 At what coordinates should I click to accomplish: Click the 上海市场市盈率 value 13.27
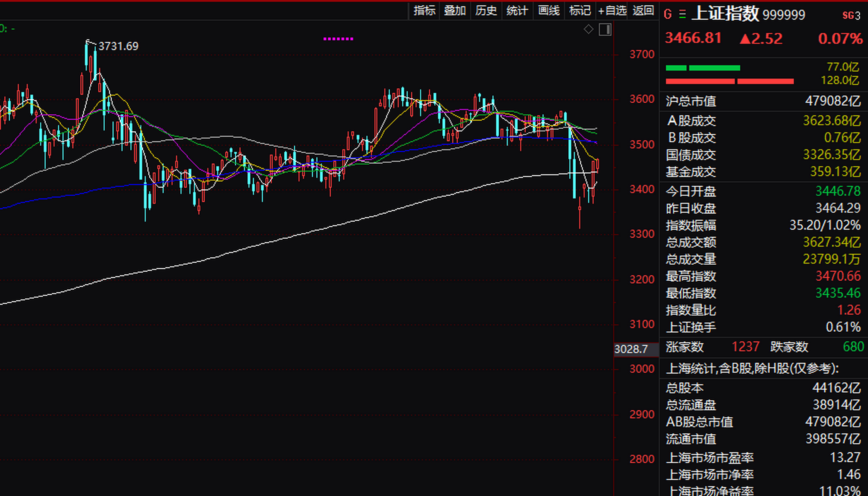[845, 457]
